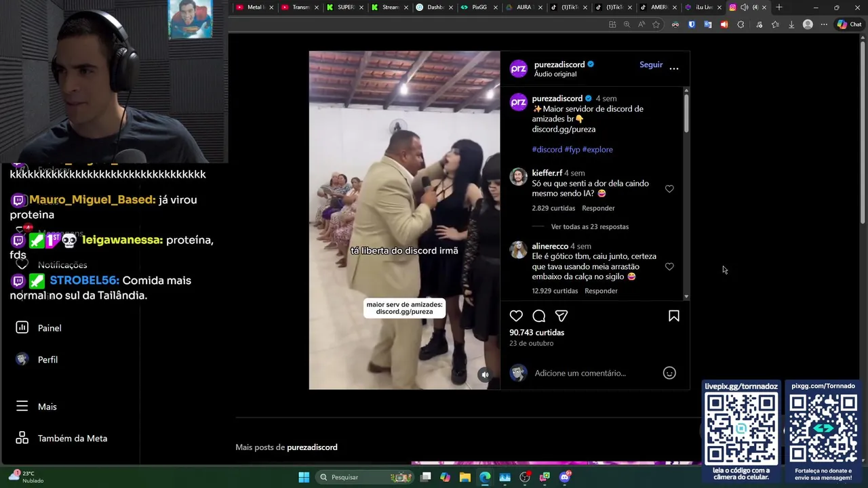The image size is (868, 488).
Task: Mute the video using the speaker icon
Action: click(485, 375)
